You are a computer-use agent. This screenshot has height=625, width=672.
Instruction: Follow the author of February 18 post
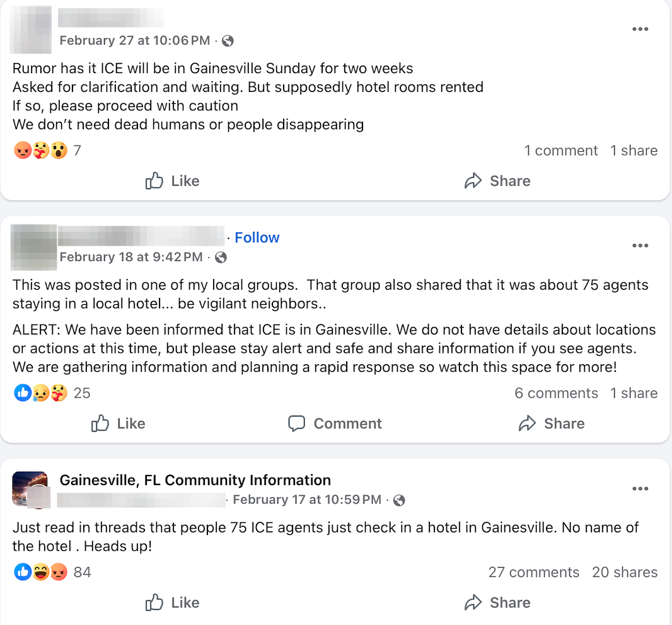(x=257, y=238)
